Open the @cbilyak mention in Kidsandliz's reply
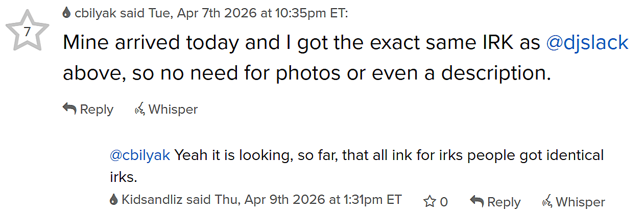 point(139,155)
